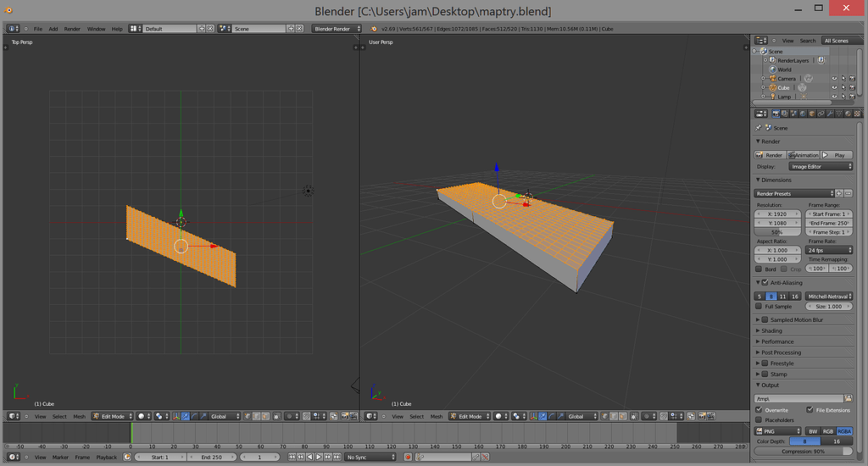The height and width of the screenshot is (466, 868).
Task: Open the Material sphere tab icon
Action: (x=848, y=114)
